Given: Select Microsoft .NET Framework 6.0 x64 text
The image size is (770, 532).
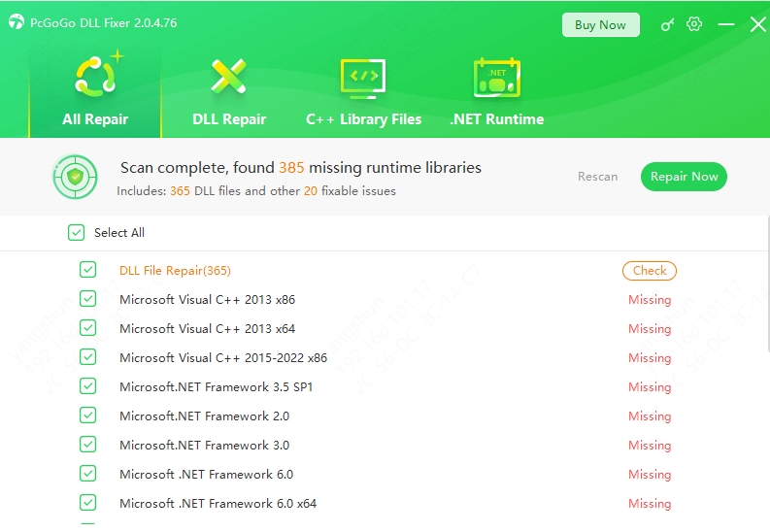Looking at the screenshot, I should [218, 504].
